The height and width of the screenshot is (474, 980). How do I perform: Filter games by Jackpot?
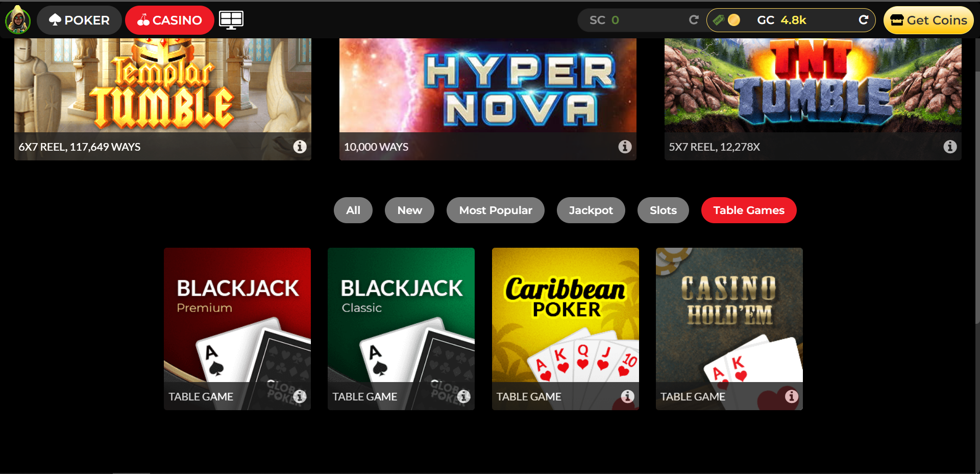click(591, 210)
